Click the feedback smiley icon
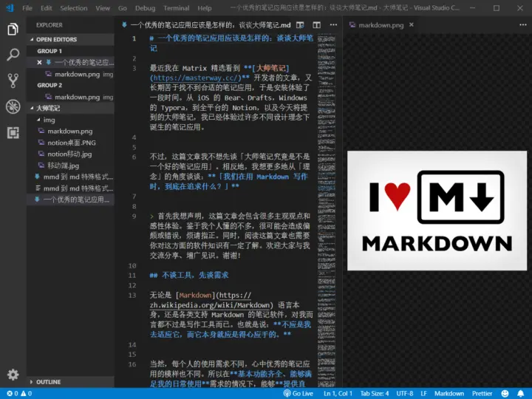This screenshot has width=532, height=399. (x=505, y=394)
